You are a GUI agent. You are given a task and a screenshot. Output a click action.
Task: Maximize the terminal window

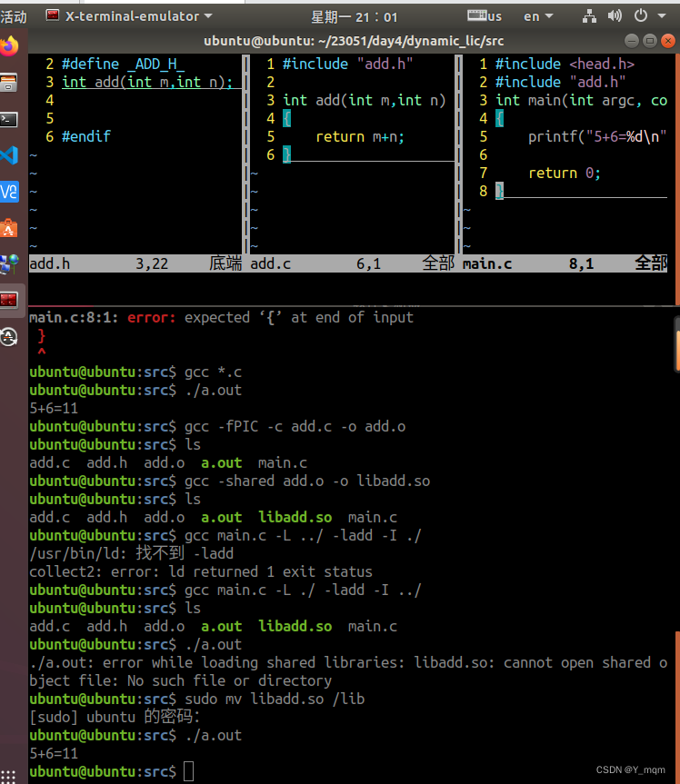click(650, 41)
